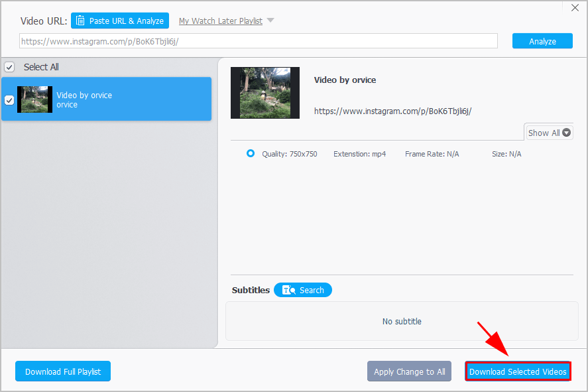Click the large preview thumbnail of the video
This screenshot has height=392, width=588.
tap(265, 93)
